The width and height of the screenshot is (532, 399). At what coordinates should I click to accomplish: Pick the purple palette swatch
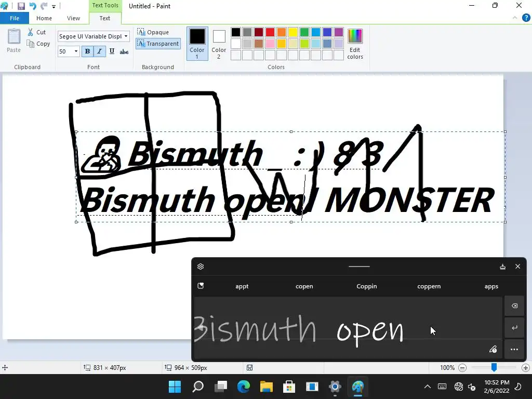[x=339, y=32]
